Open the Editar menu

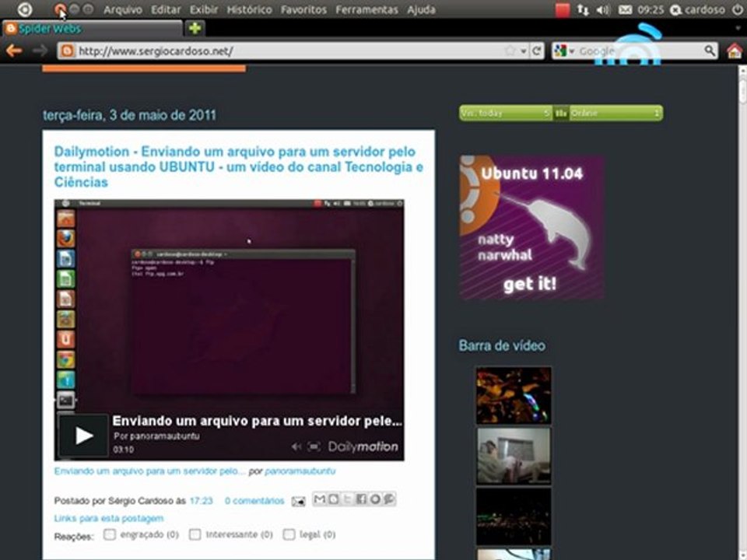tap(166, 9)
